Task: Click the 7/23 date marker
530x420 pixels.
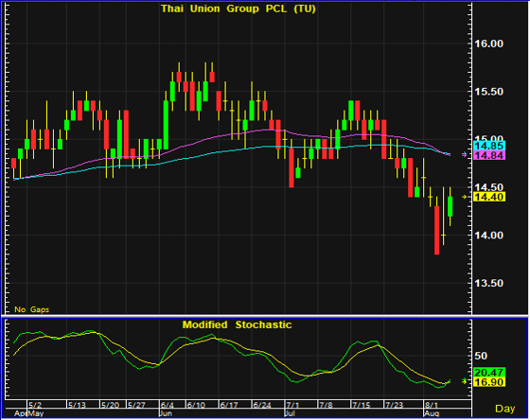Action: click(x=394, y=405)
